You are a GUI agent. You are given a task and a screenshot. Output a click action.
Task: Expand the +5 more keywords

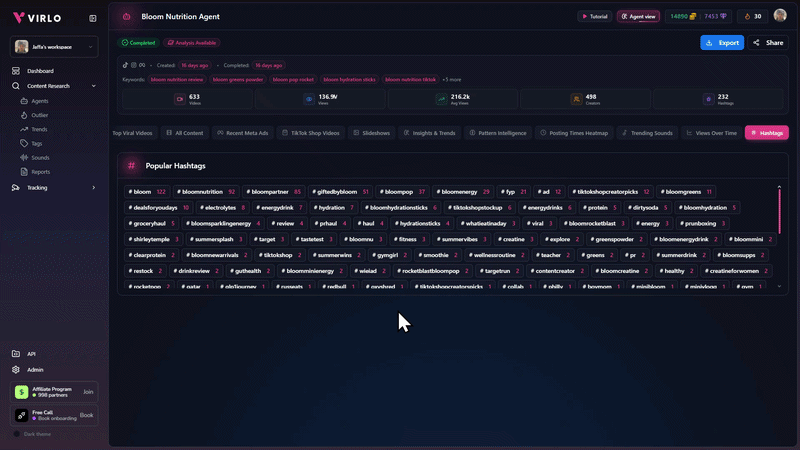[x=452, y=80]
